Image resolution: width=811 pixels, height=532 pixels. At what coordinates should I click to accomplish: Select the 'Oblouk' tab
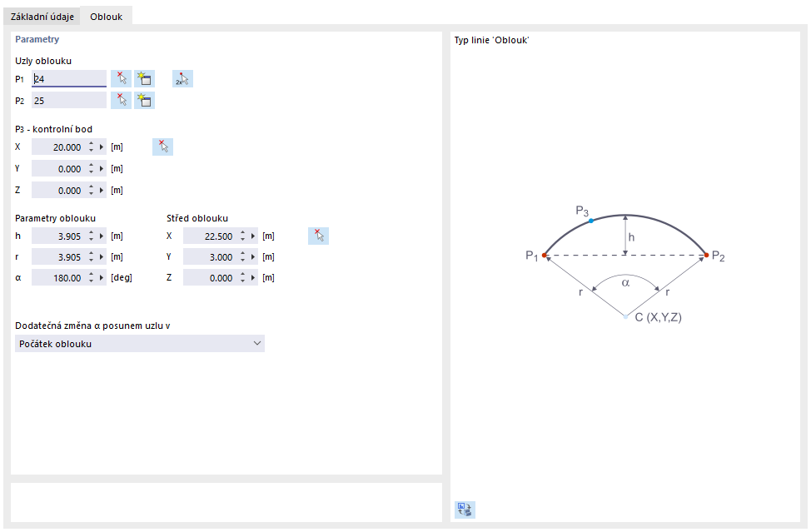point(106,16)
